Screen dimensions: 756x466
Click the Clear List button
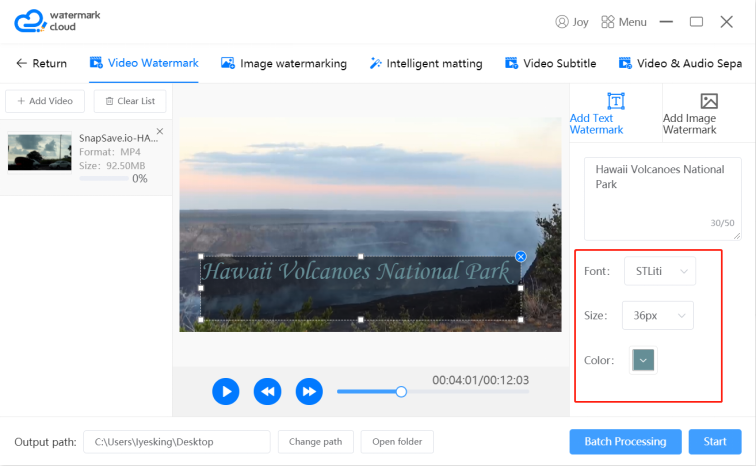coord(130,101)
